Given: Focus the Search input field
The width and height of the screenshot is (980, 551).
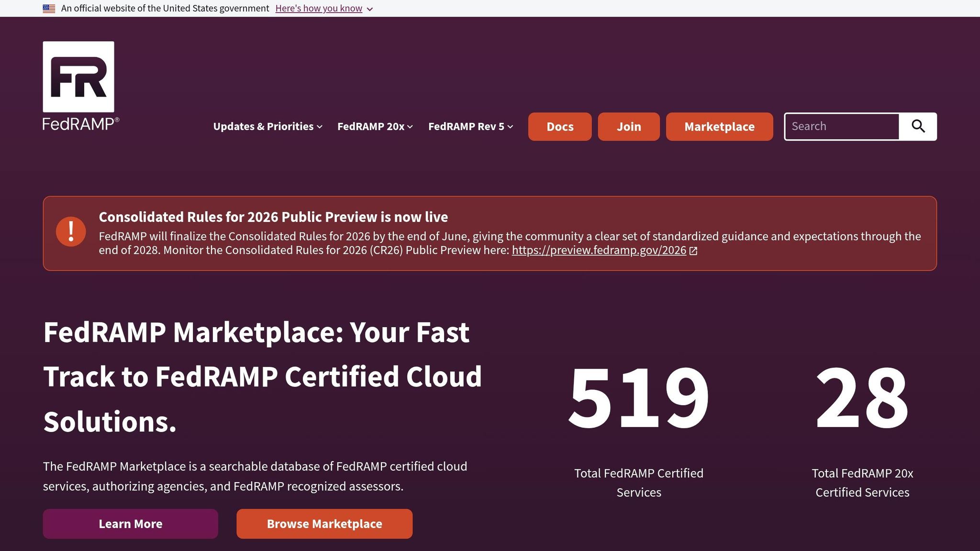Looking at the screenshot, I should [x=842, y=126].
